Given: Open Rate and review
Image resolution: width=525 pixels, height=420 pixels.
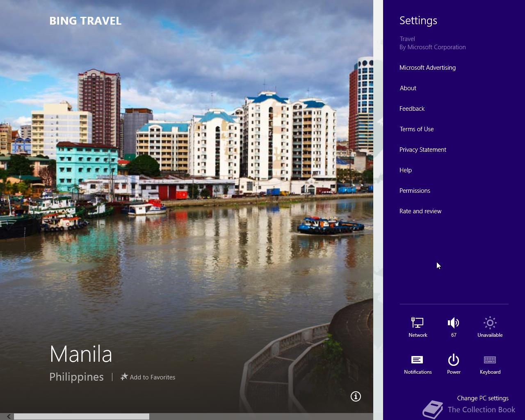Looking at the screenshot, I should [x=420, y=211].
